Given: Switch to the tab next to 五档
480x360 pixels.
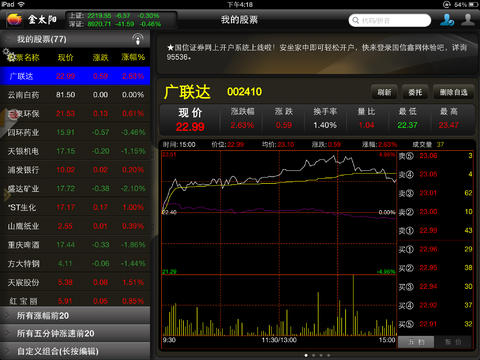Looking at the screenshot, I should pyautogui.click(x=454, y=342).
